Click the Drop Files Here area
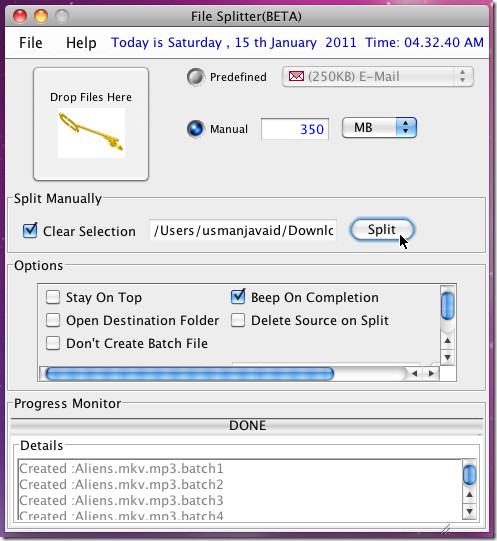This screenshot has width=497, height=541. (91, 124)
